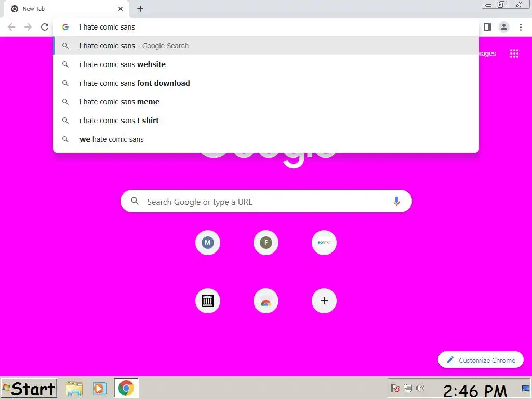Open a new tab with the plus button
Image resolution: width=532 pixels, height=399 pixels.
[x=140, y=9]
